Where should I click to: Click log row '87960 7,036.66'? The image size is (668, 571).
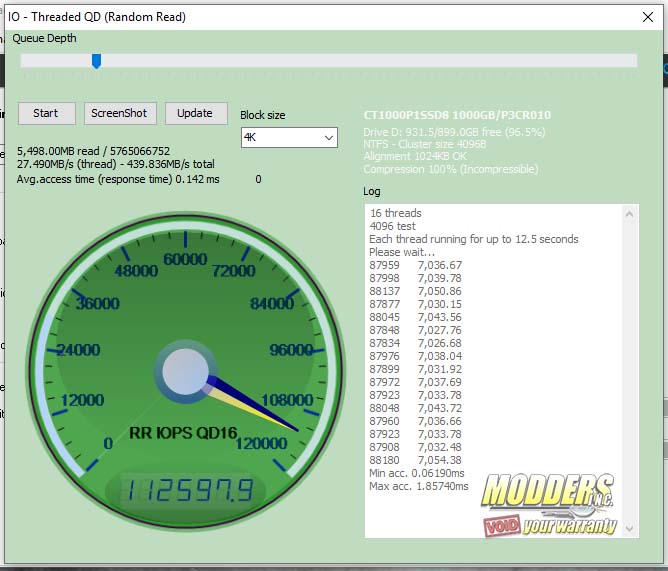pyautogui.click(x=415, y=421)
